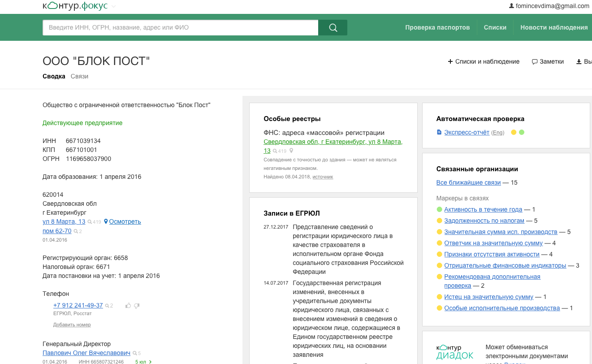Click yellow marker beside Ответчик на значительную сумму
This screenshot has width=592, height=364.
click(x=439, y=243)
